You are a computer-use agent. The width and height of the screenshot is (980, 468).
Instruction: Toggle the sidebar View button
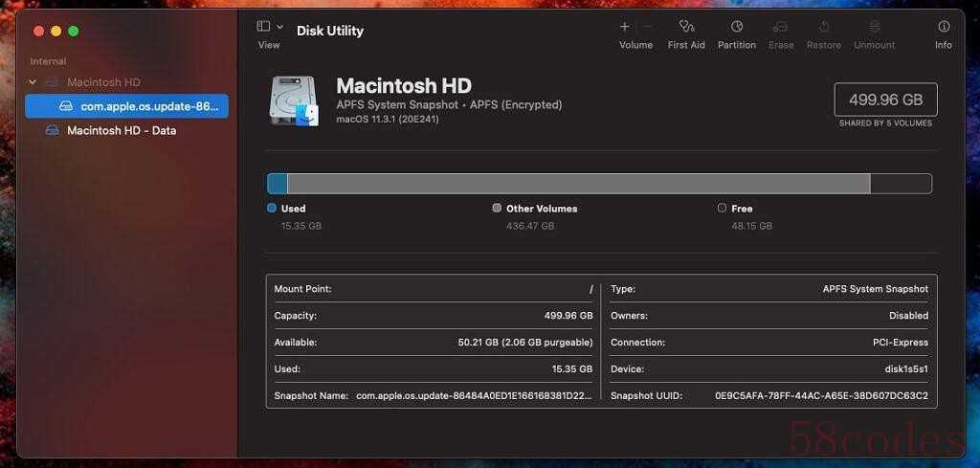[x=264, y=27]
